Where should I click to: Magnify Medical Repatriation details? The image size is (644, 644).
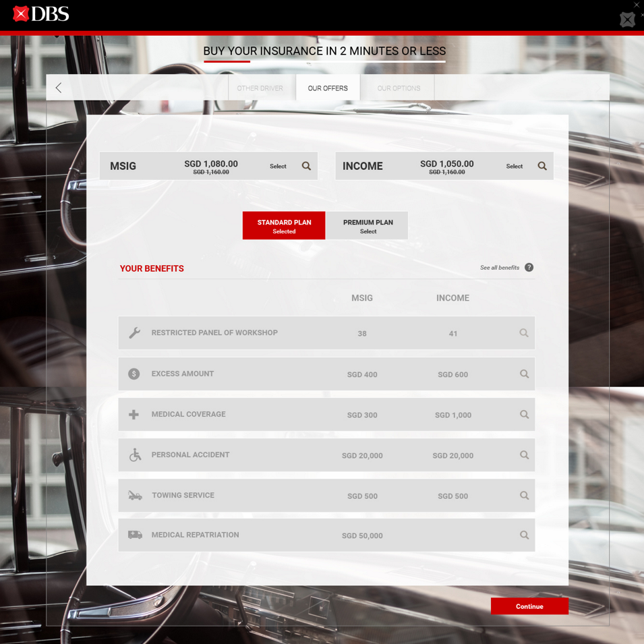pos(524,535)
